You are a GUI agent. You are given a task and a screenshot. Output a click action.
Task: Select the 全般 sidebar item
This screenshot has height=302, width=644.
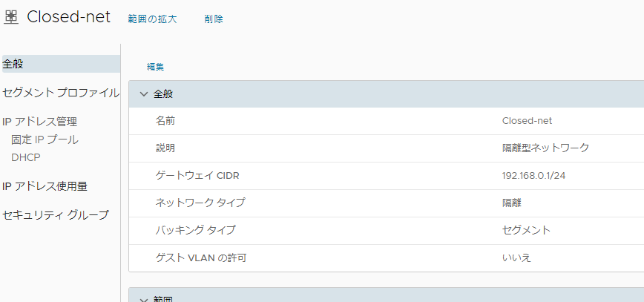point(13,64)
